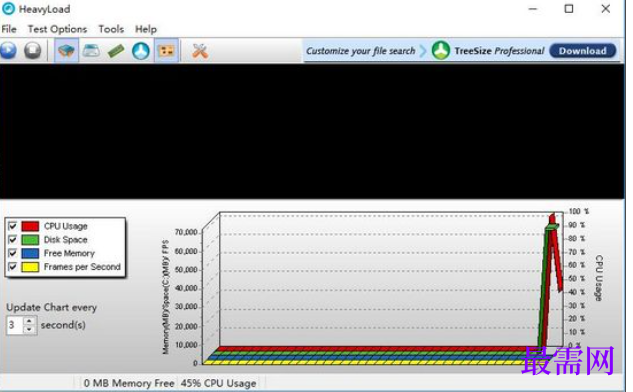The height and width of the screenshot is (392, 633).
Task: Uncheck the CPU Usage checkbox
Action: pos(13,226)
